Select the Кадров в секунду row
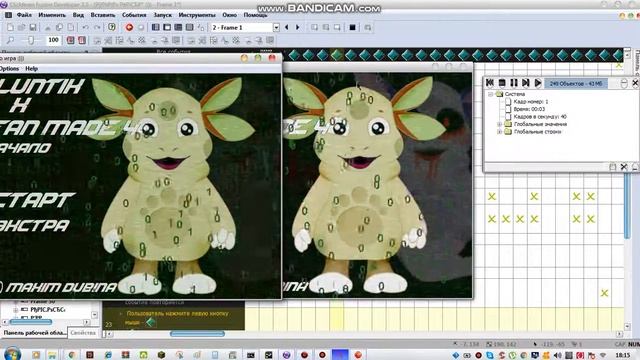The image size is (640, 360). (536, 117)
